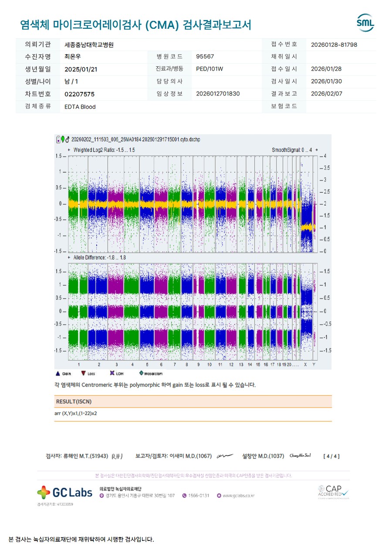392x554 pixels.
Task: Click the blue Gain triangle legend icon
Action: click(57, 374)
